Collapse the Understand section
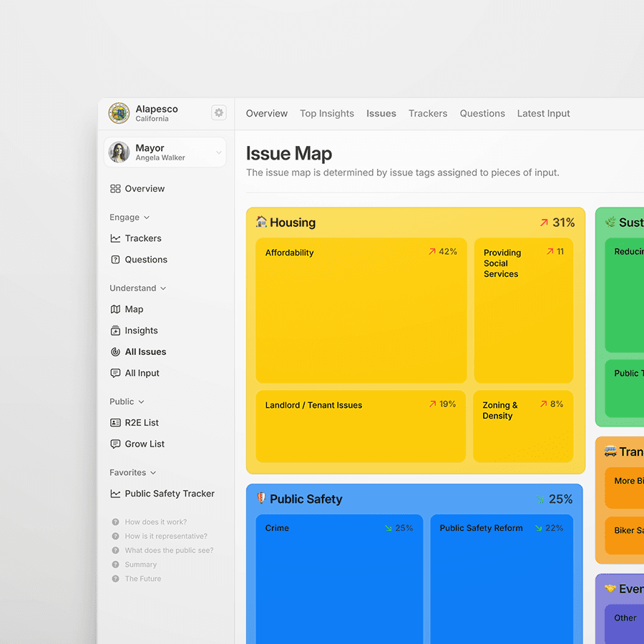644x644 pixels. (x=137, y=288)
